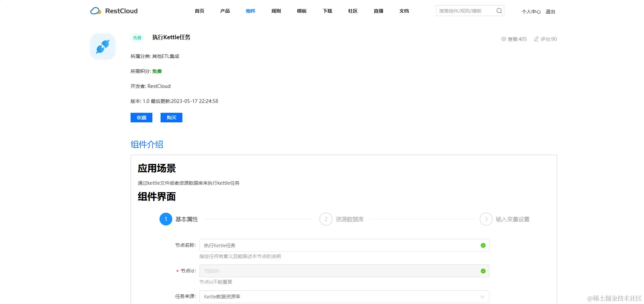
Task: Select the 组件 menu item
Action: click(251, 11)
